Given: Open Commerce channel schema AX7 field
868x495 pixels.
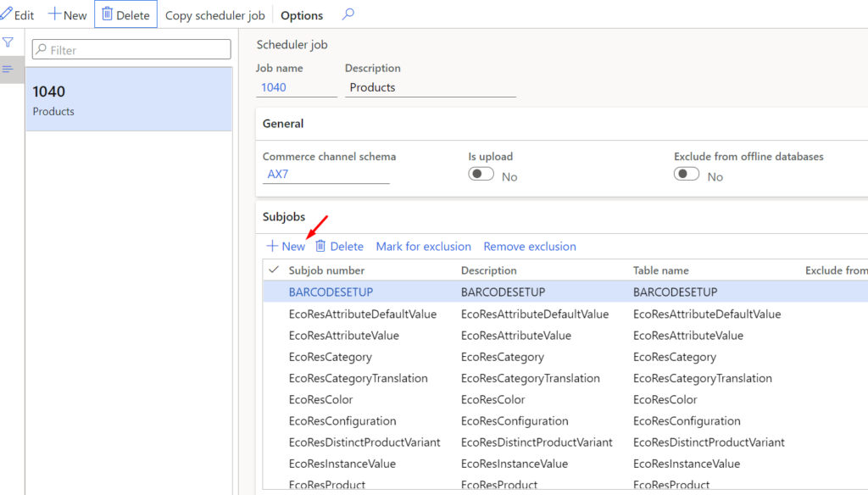Looking at the screenshot, I should (326, 174).
